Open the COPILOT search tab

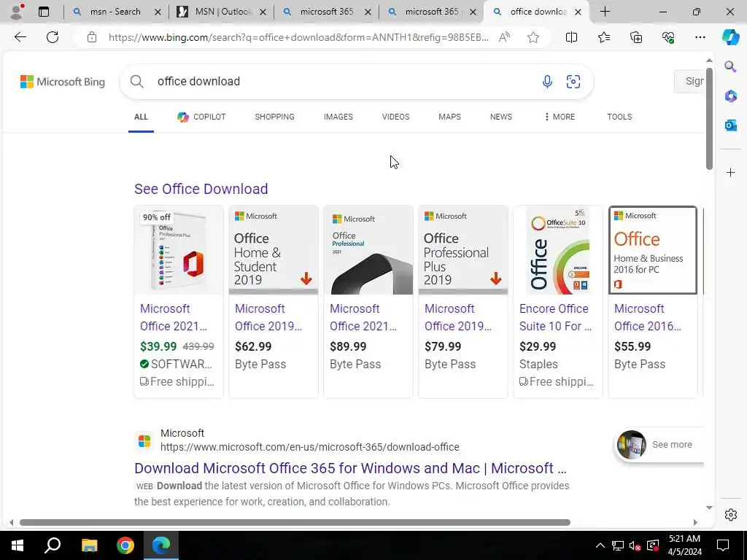coord(201,117)
